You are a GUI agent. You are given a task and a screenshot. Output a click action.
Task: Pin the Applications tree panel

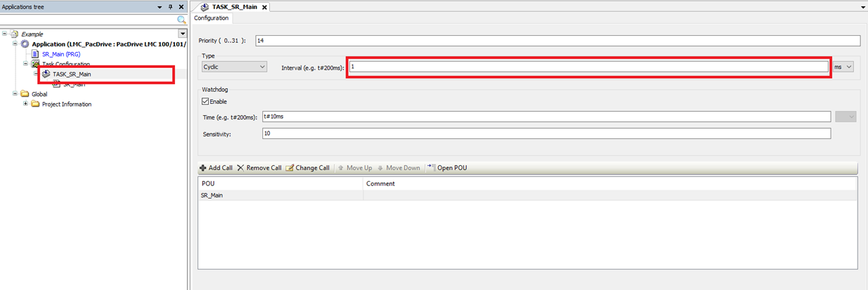pos(170,7)
